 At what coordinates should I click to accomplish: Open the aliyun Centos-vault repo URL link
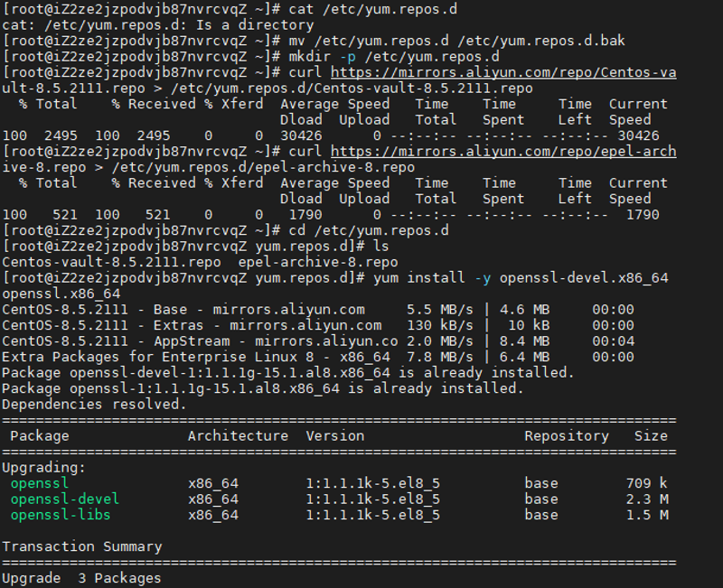(x=503, y=73)
